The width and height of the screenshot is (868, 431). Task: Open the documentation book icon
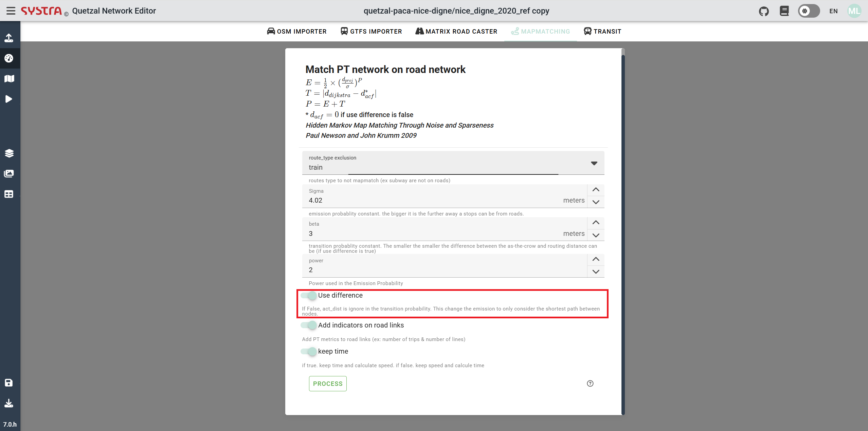pyautogui.click(x=784, y=11)
